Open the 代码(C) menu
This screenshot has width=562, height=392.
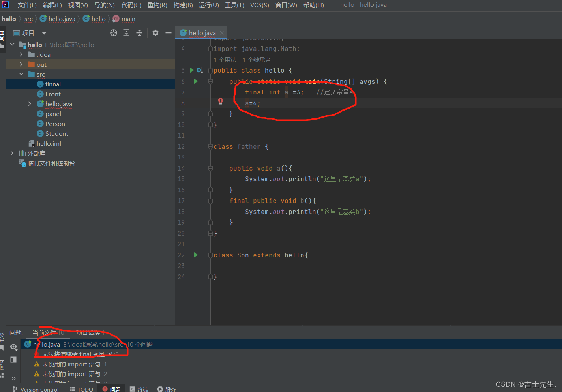(131, 5)
